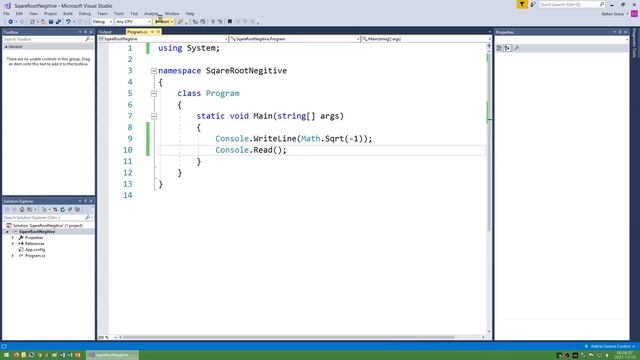Select the Program.cs editor tab

138,32
